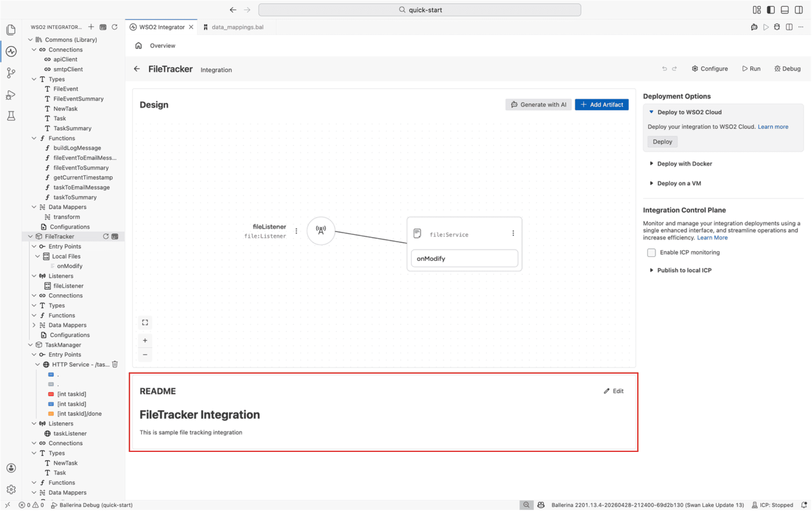Open buildLogMessage function in tree
Viewport: 812px width, 513px height.
(77, 148)
